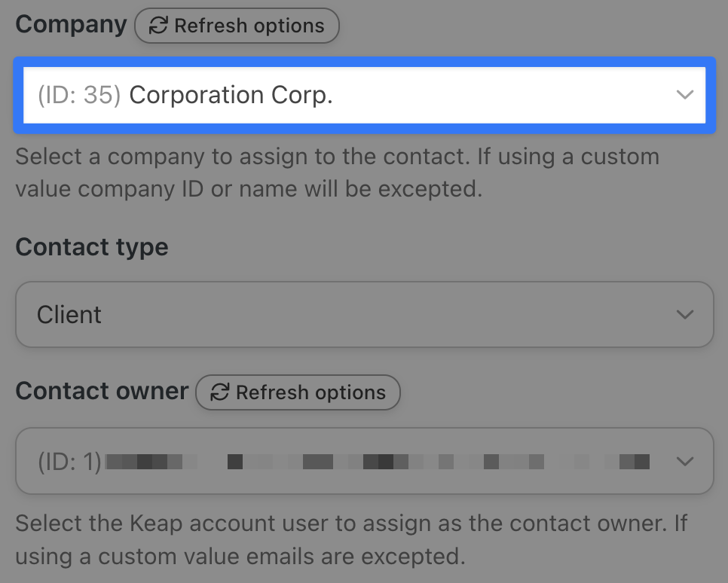Click the (ID: 1) prefix in Contact owner
Viewport: 728px width, 583px height.
(x=69, y=462)
